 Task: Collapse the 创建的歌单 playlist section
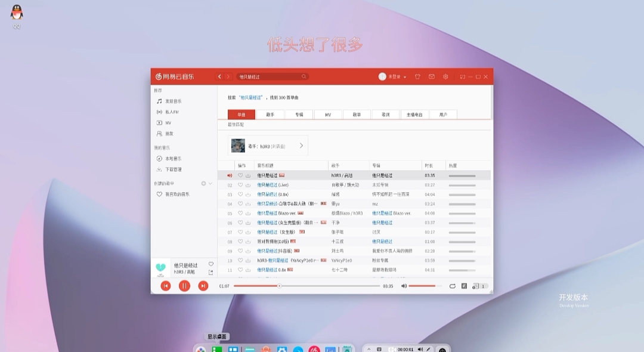click(209, 184)
